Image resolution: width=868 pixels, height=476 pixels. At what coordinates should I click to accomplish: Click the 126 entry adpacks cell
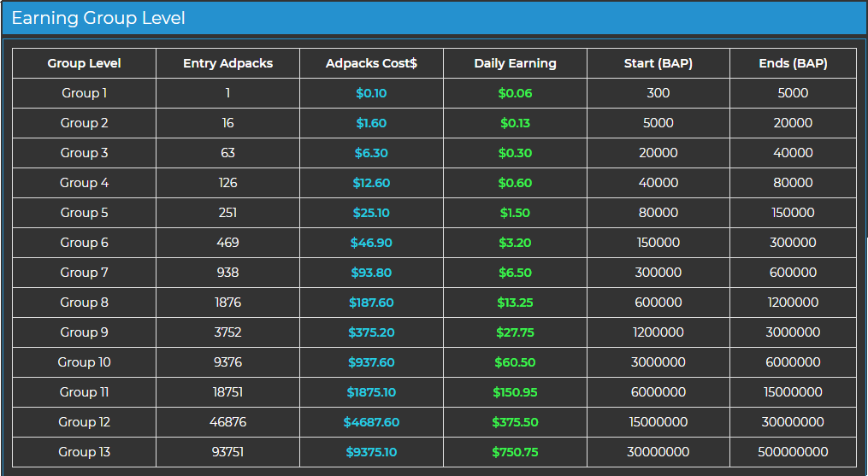pos(227,183)
